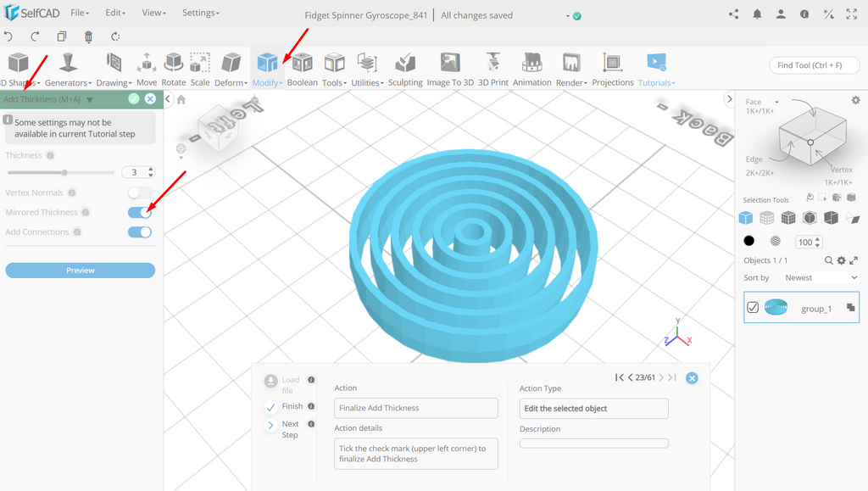Screen dimensions: 868x491
Task: Click the black color swatch
Action: coord(749,241)
